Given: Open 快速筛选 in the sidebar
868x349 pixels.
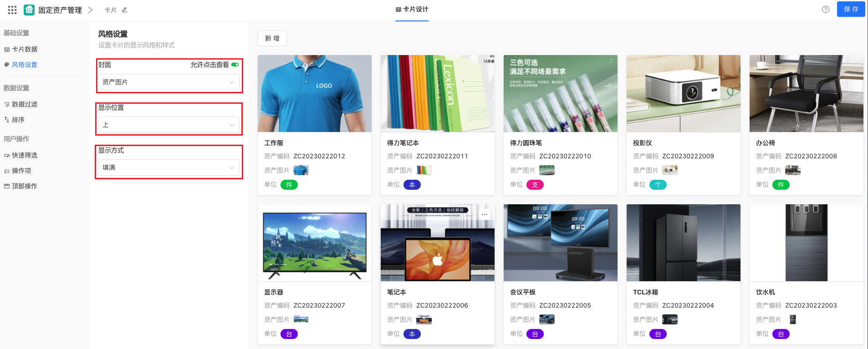Looking at the screenshot, I should coord(24,155).
